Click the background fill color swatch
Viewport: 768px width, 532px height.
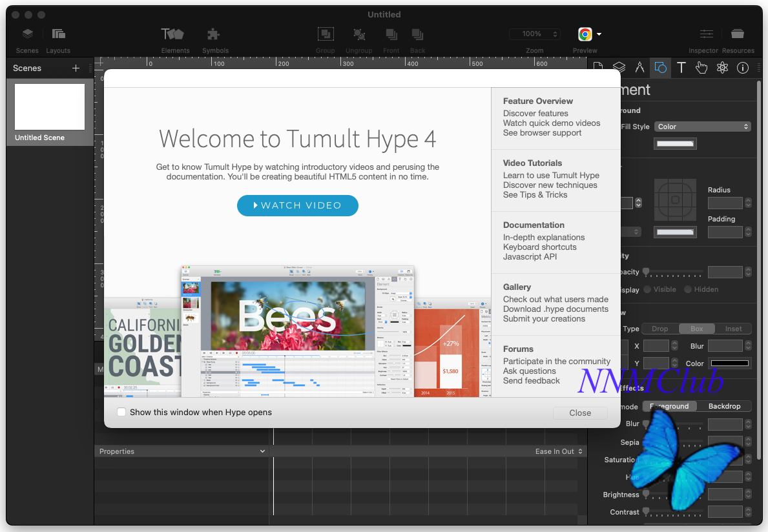(675, 143)
